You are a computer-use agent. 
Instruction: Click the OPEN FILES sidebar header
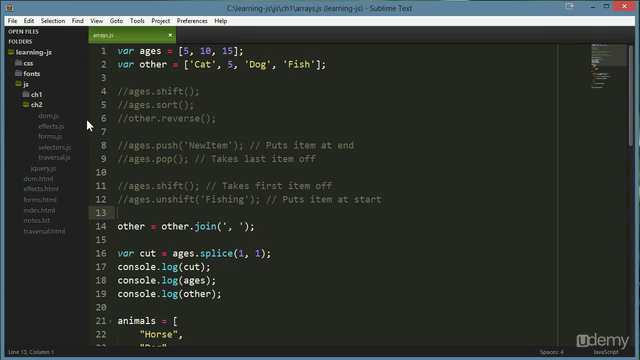pos(23,31)
